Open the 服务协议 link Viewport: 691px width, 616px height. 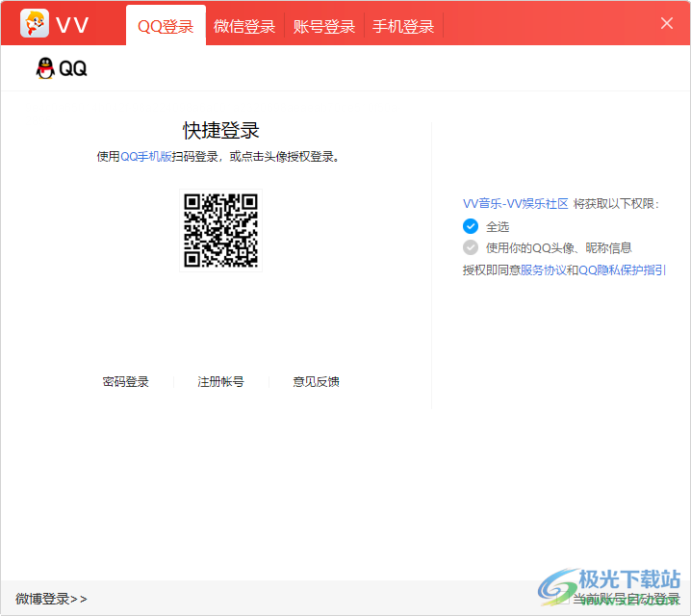[x=544, y=269]
